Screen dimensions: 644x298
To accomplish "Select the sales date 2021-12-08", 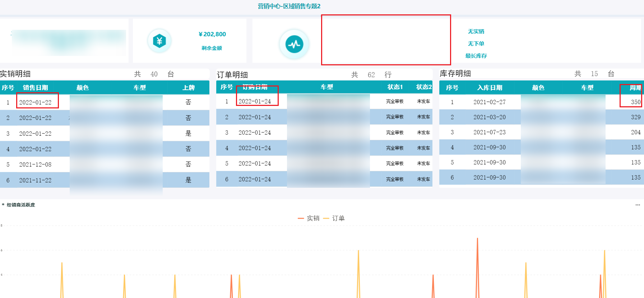I will (x=35, y=164).
